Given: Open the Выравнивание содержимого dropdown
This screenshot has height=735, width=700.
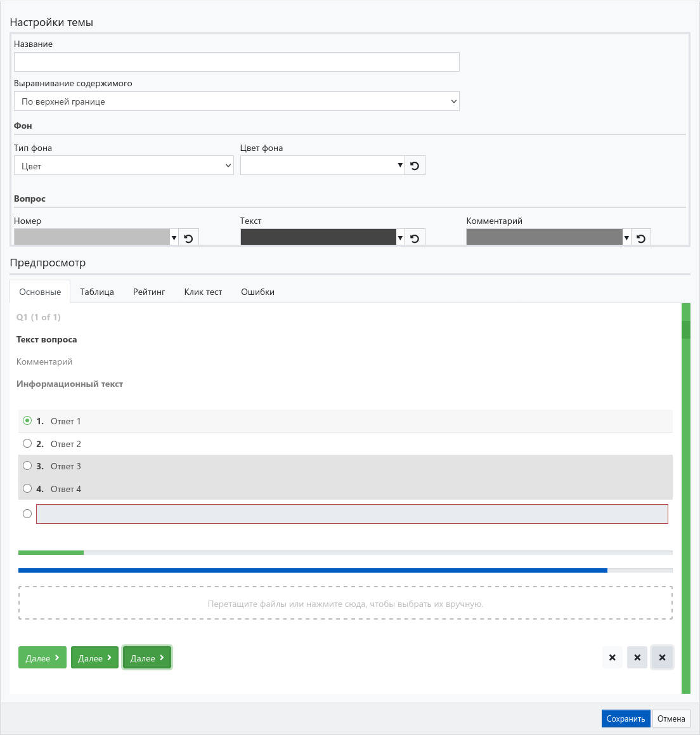Looking at the screenshot, I should pos(237,101).
